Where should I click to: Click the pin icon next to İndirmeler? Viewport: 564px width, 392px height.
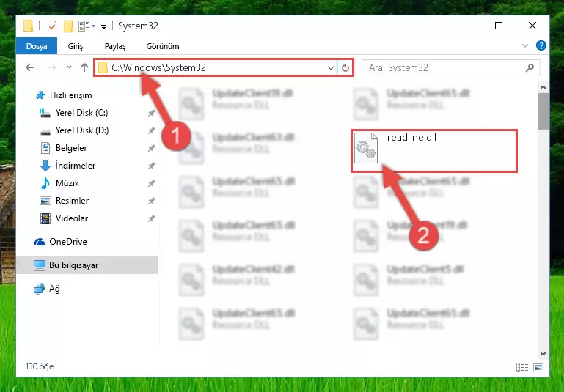click(151, 166)
